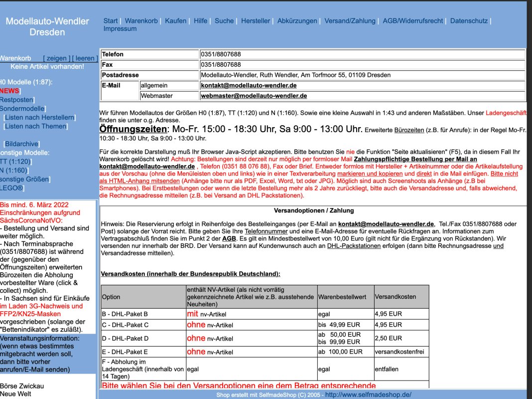Open Warenkorb in the top navigation
The image size is (532, 399).
point(141,21)
